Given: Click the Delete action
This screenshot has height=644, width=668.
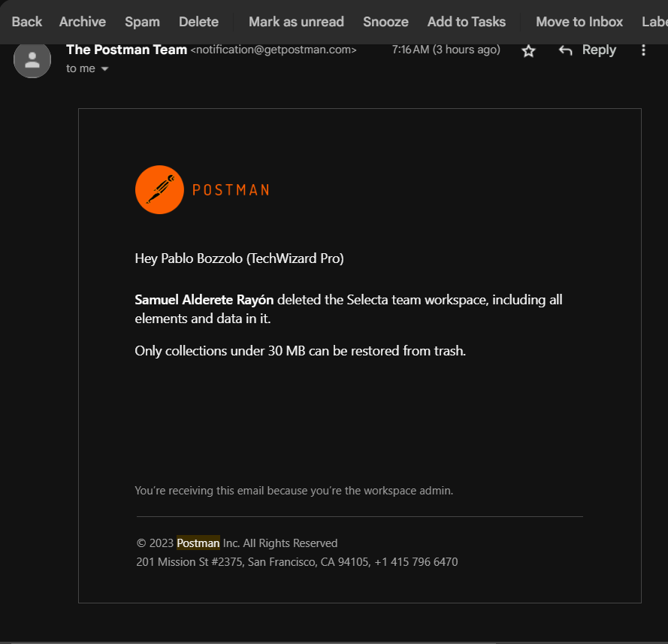Looking at the screenshot, I should (198, 22).
